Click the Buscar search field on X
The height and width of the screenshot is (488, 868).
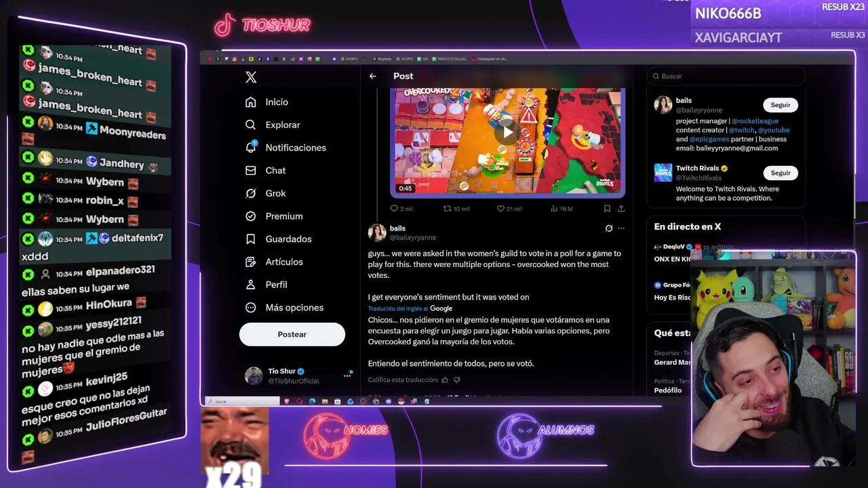(x=726, y=76)
